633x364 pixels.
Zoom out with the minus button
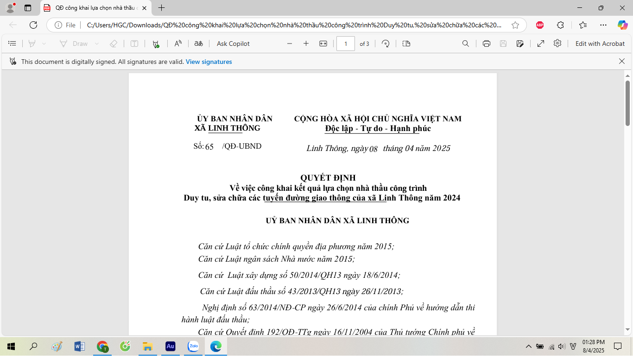coord(290,44)
